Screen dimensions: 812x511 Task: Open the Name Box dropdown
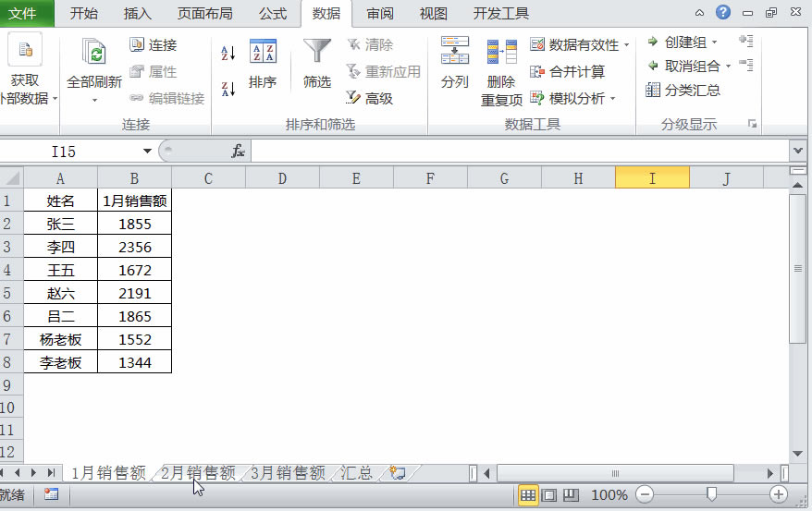click(147, 151)
